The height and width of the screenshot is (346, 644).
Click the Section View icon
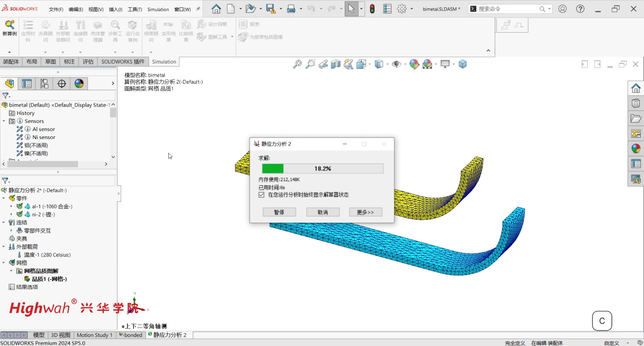[336, 64]
